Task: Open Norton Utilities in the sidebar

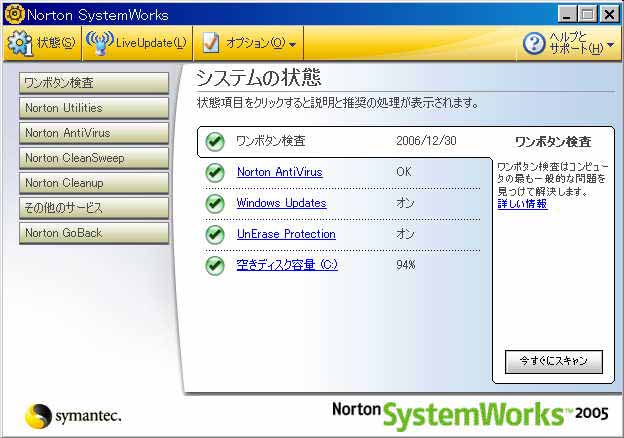Action: tap(94, 108)
